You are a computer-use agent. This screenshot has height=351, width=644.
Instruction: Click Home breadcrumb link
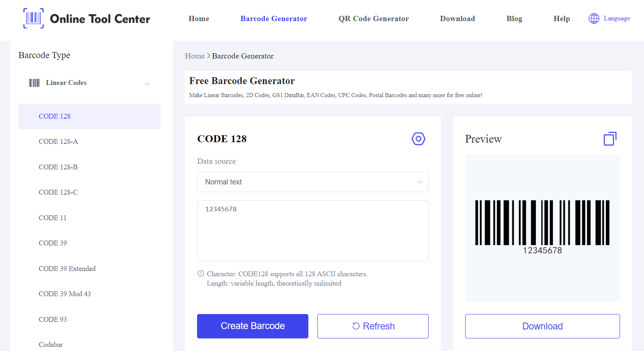tap(195, 56)
